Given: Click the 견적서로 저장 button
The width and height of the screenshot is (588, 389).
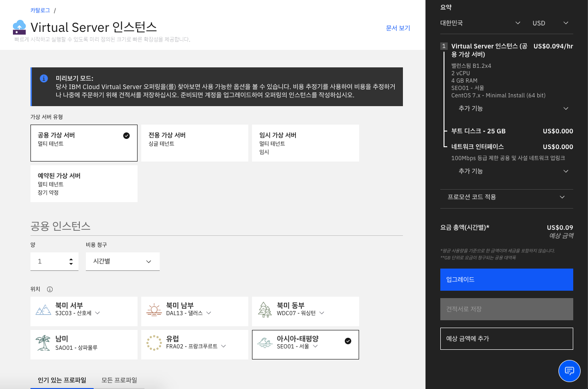Looking at the screenshot, I should click(507, 309).
